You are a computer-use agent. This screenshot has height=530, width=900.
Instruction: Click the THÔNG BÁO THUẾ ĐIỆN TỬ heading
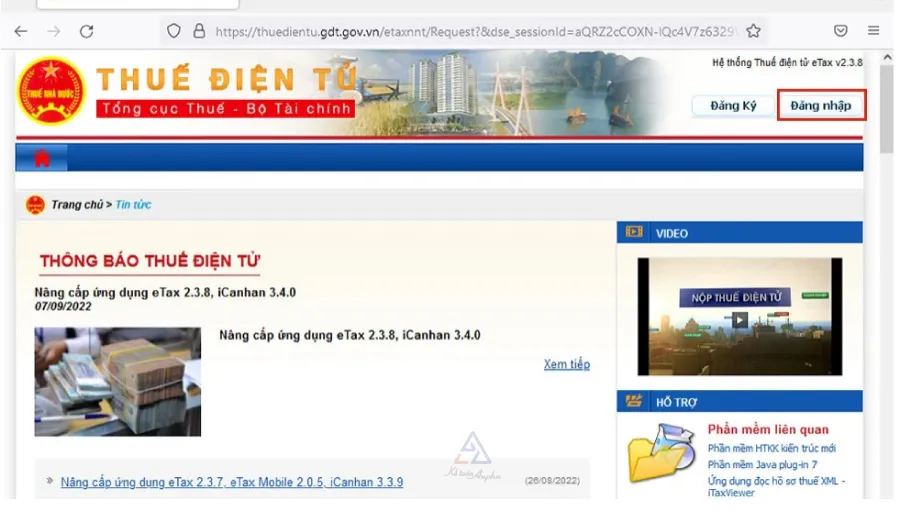[150, 261]
